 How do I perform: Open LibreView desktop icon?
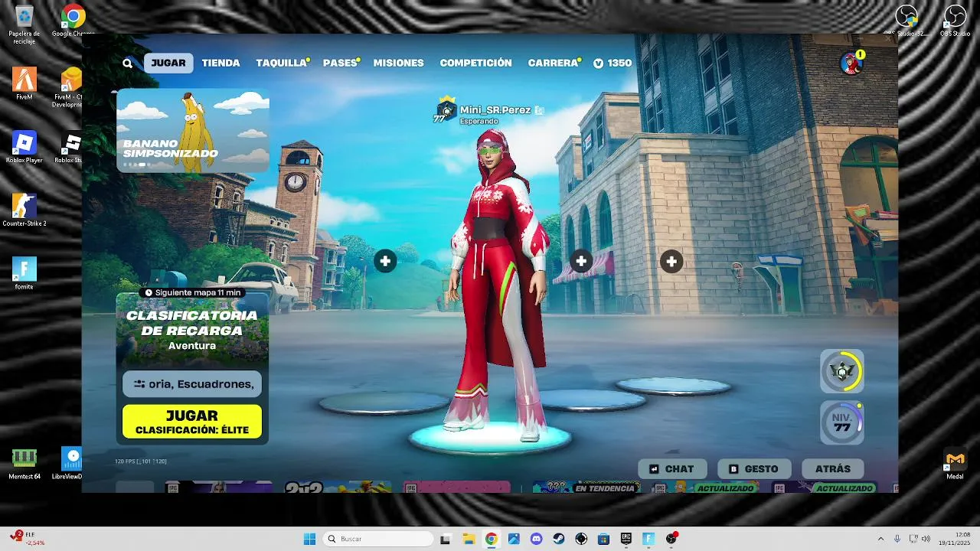pos(69,463)
